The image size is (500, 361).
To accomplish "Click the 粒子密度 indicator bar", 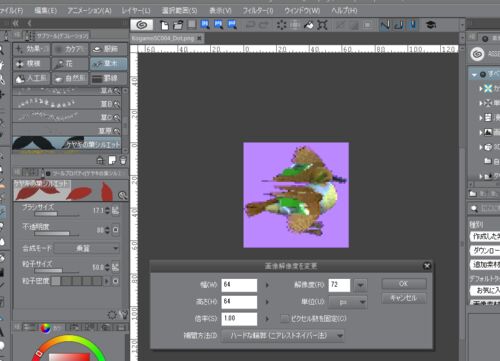I will (x=77, y=281).
